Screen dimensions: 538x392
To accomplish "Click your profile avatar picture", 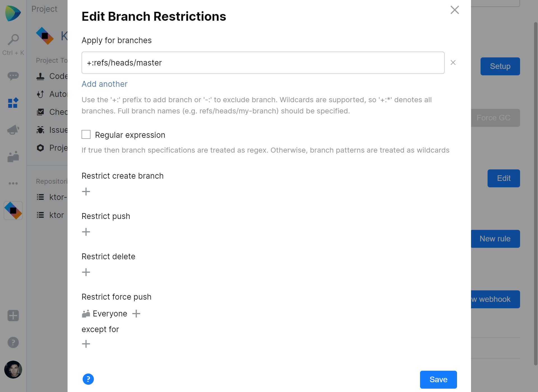I will point(13,369).
